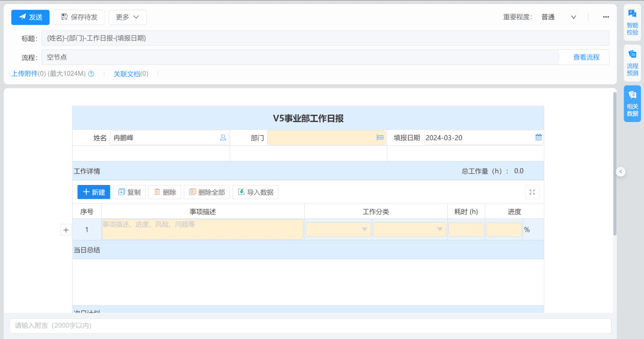Click the 删除 delete button
The width and height of the screenshot is (644, 339).
click(x=165, y=192)
